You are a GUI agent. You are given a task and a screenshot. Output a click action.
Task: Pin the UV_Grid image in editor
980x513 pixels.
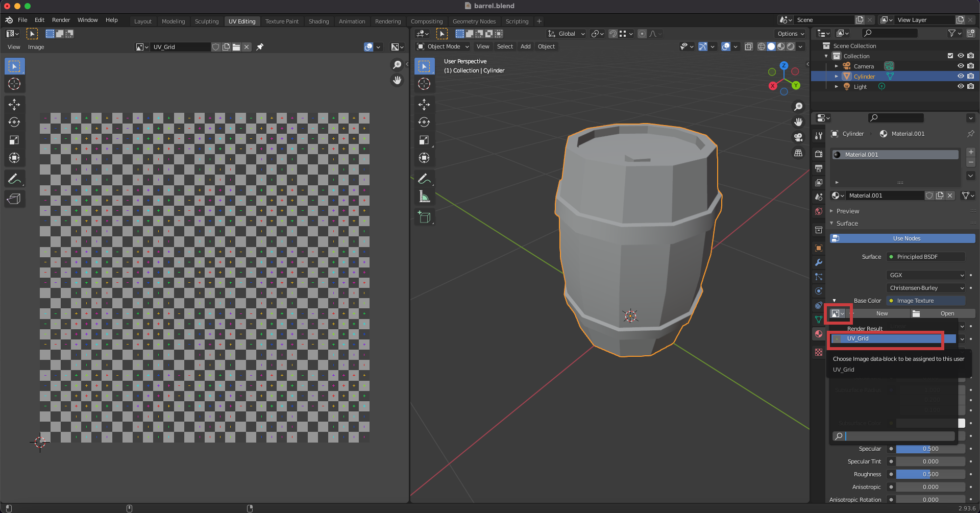coord(260,47)
